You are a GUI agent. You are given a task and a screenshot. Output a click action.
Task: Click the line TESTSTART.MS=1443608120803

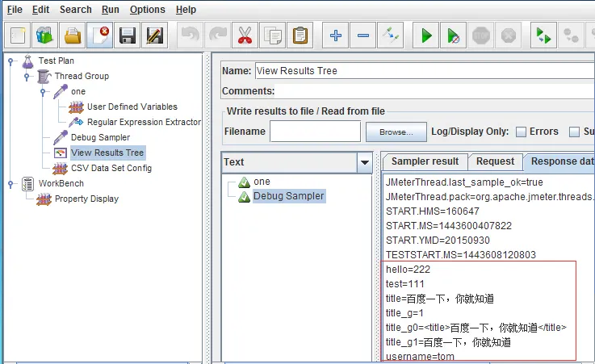click(x=461, y=255)
